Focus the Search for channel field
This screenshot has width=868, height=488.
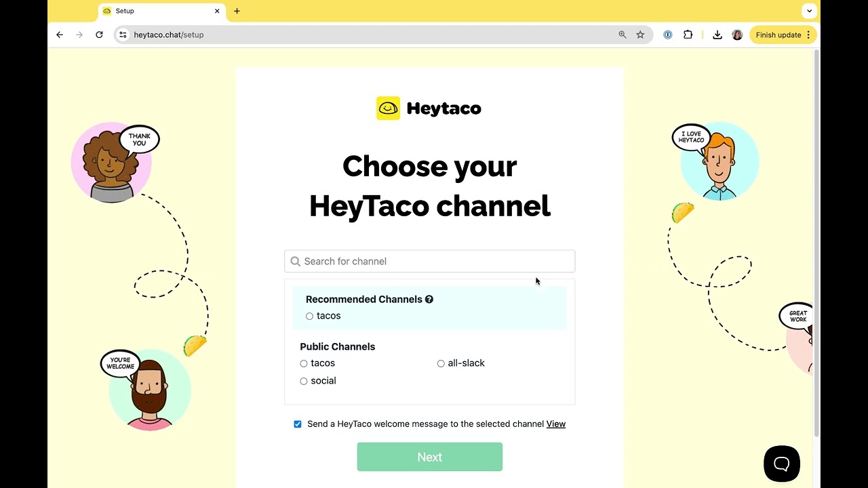pos(430,261)
